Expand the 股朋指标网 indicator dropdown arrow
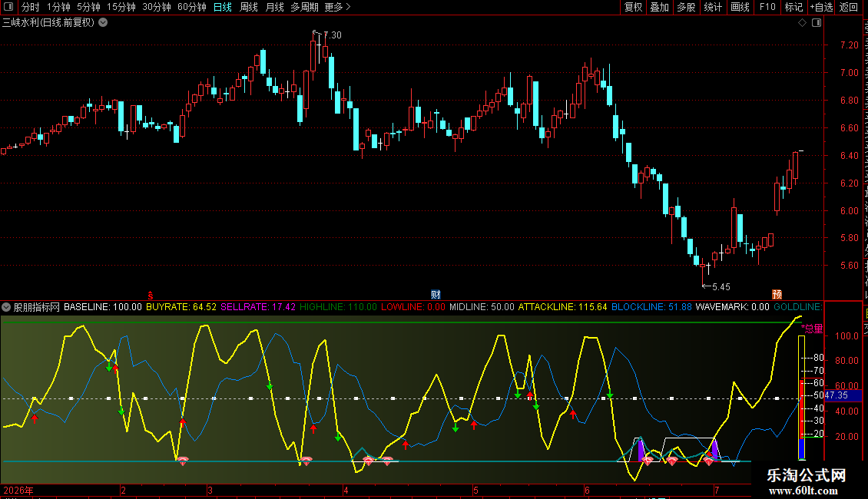 point(6,307)
